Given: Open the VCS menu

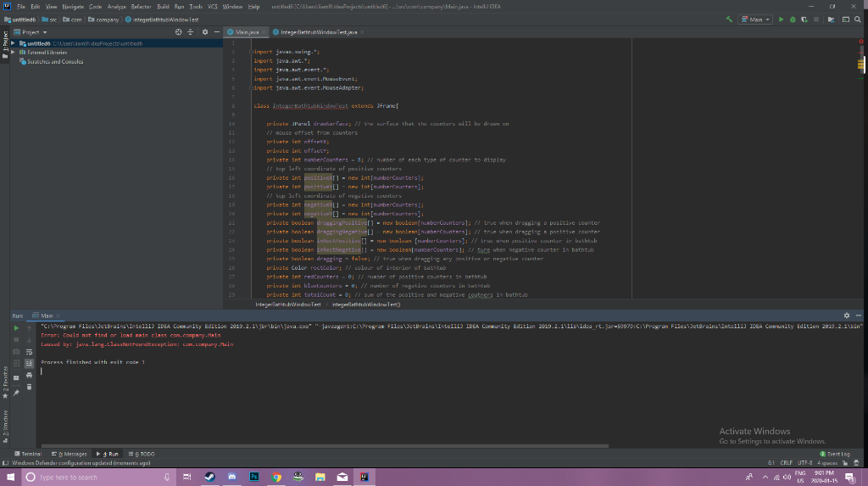Looking at the screenshot, I should [213, 7].
